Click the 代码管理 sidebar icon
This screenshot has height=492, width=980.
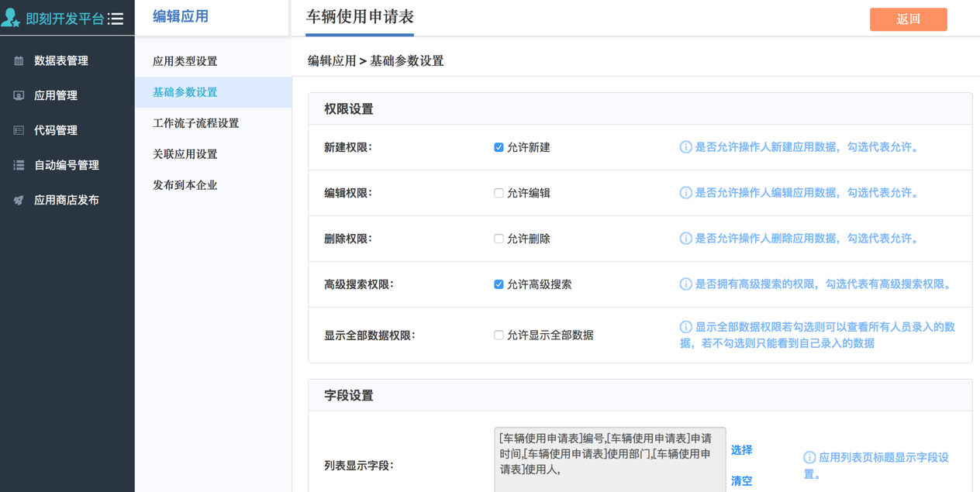19,130
